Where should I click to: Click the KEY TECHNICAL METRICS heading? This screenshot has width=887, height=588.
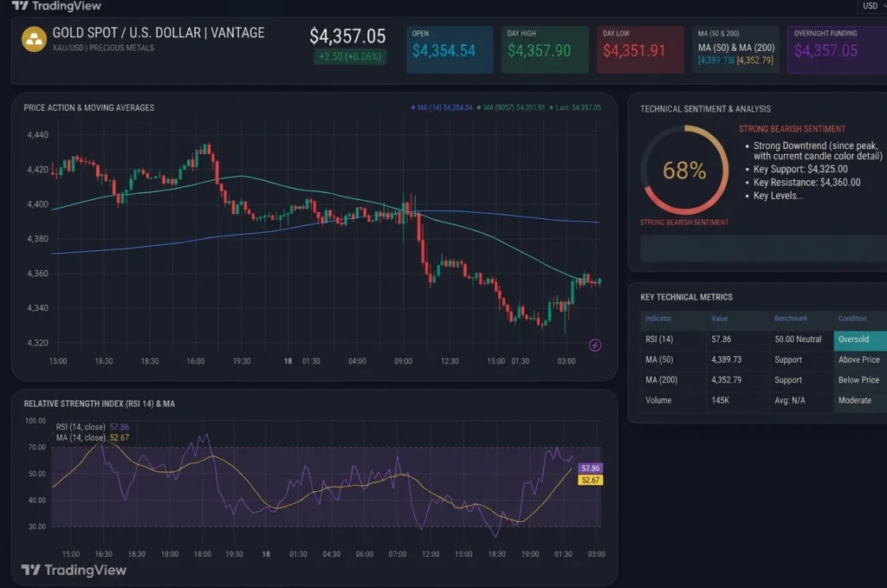coord(686,297)
